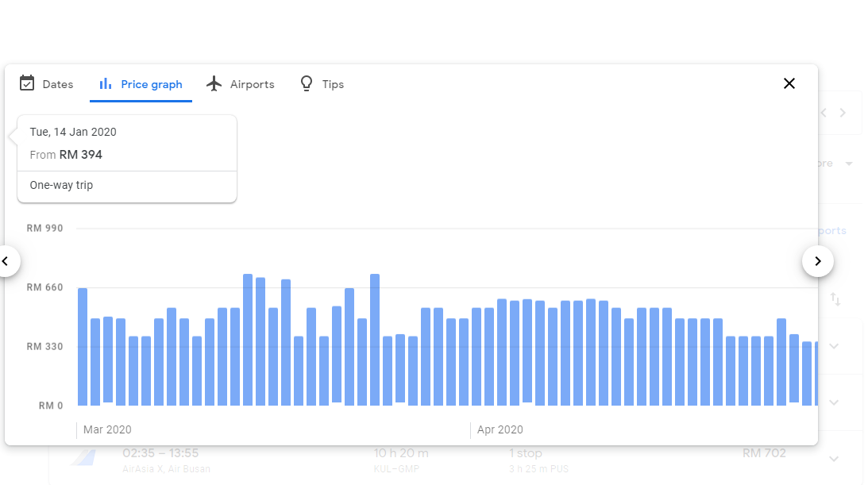Image resolution: width=868 pixels, height=485 pixels.
Task: Click the 02:35 – 13:55 flight time
Action: click(x=160, y=453)
